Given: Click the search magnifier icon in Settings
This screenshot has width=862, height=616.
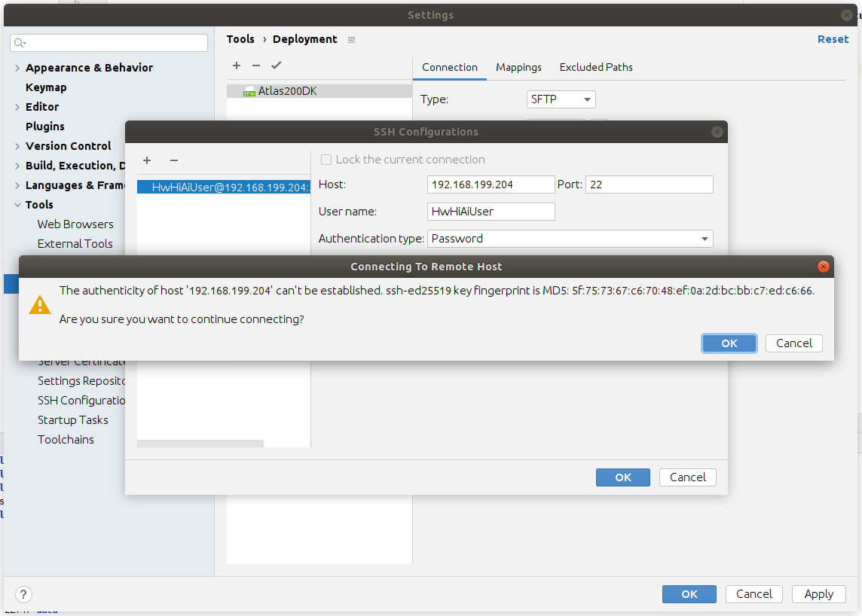Looking at the screenshot, I should [x=20, y=43].
